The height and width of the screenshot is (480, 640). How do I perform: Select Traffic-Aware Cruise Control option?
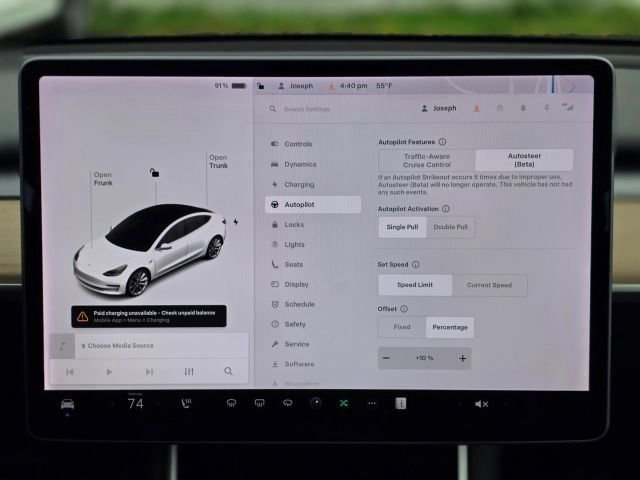click(427, 160)
